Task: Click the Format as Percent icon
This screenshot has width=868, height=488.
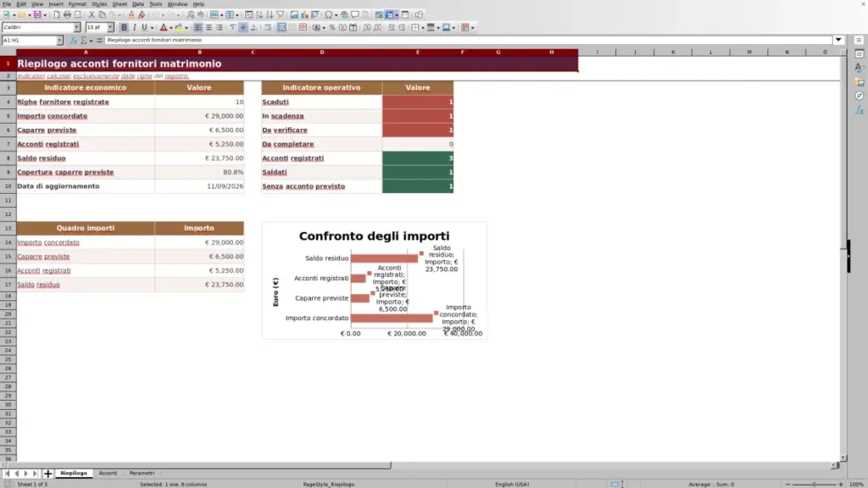Action: pos(332,27)
